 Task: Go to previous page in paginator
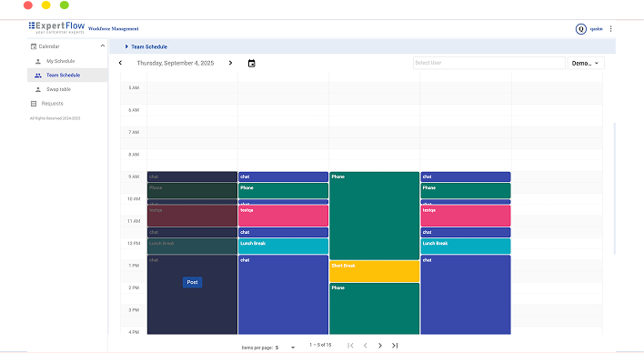click(x=365, y=346)
